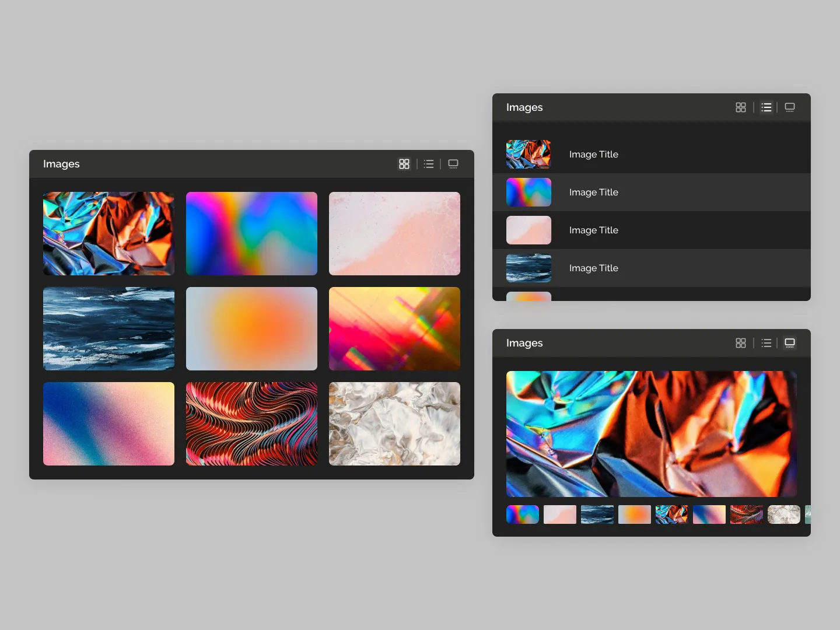The image size is (840, 630).
Task: Select the third Image Title list item
Action: click(652, 230)
